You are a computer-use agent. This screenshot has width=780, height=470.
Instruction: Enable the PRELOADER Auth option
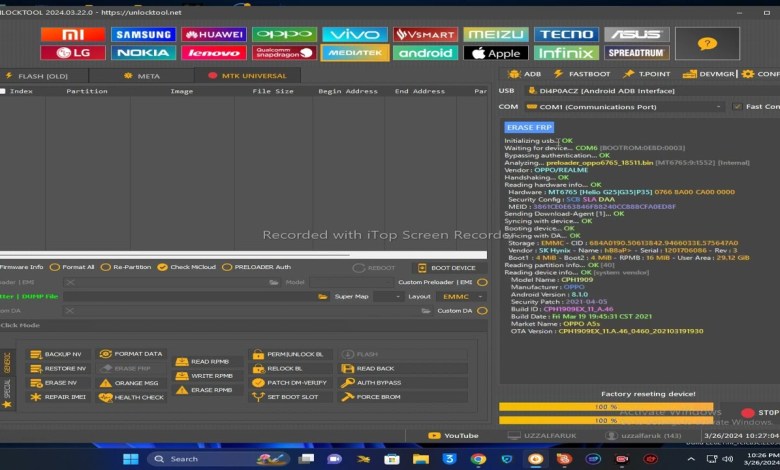pos(227,267)
